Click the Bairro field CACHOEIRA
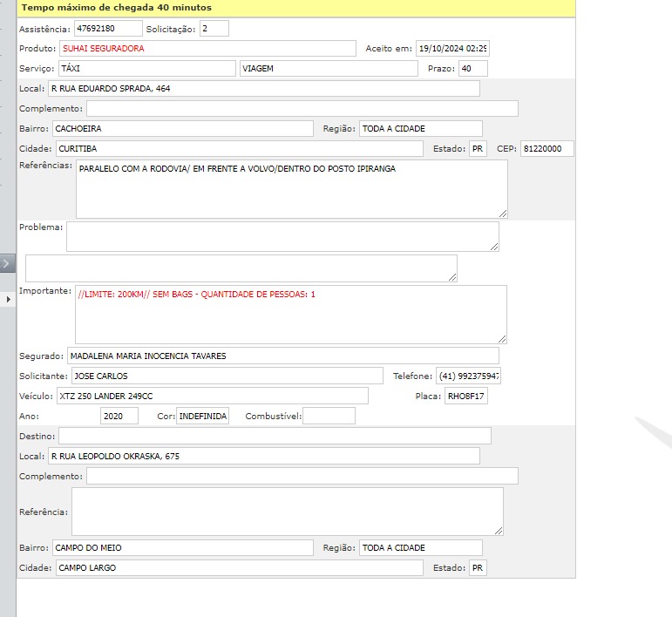 182,129
